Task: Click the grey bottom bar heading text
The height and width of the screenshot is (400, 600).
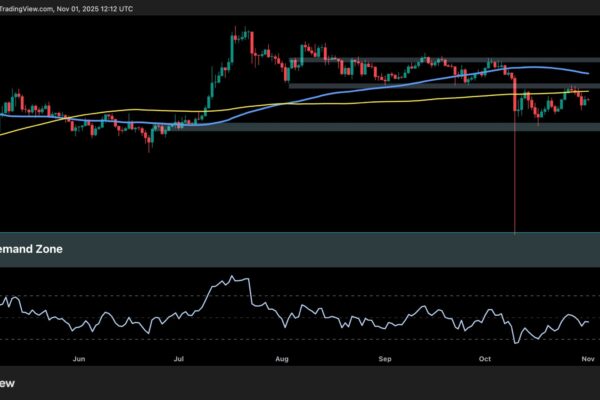Action: coord(8,382)
